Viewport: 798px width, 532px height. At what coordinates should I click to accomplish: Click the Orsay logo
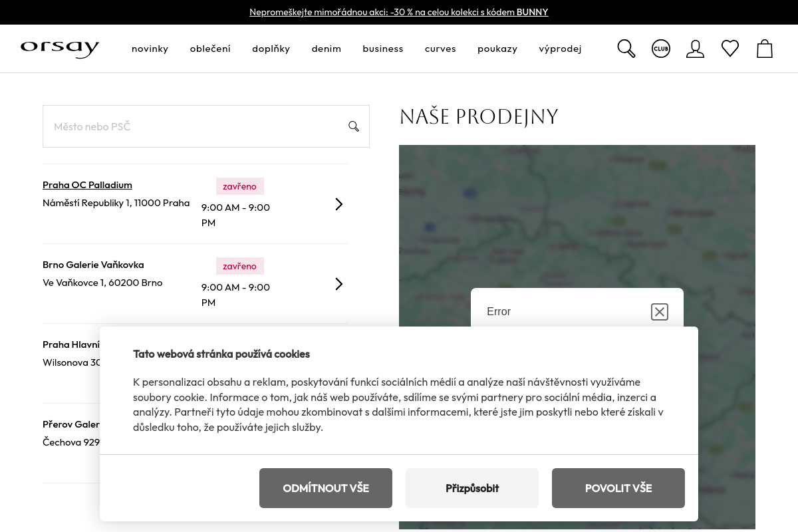60,49
